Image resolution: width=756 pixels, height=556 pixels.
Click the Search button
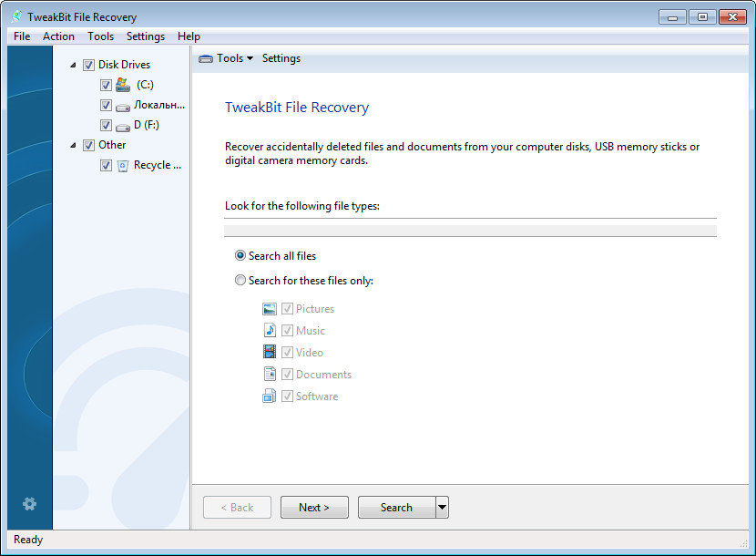coord(396,507)
